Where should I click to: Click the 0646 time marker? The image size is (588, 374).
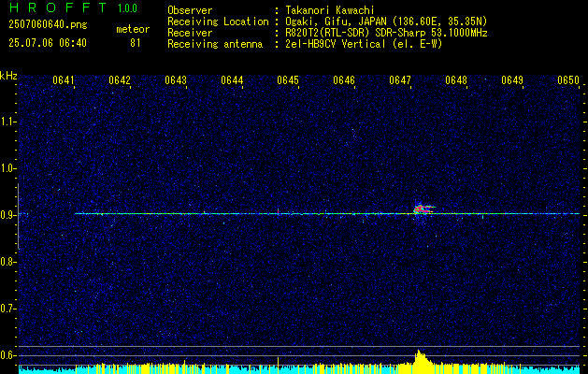pos(344,80)
